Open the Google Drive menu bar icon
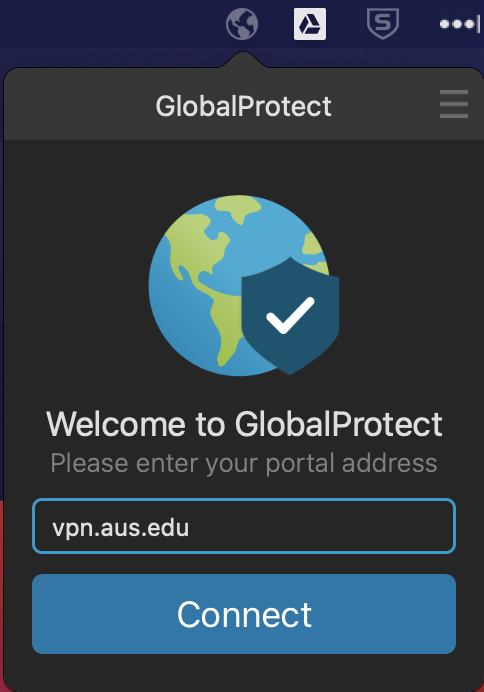This screenshot has height=692, width=484. coord(310,24)
